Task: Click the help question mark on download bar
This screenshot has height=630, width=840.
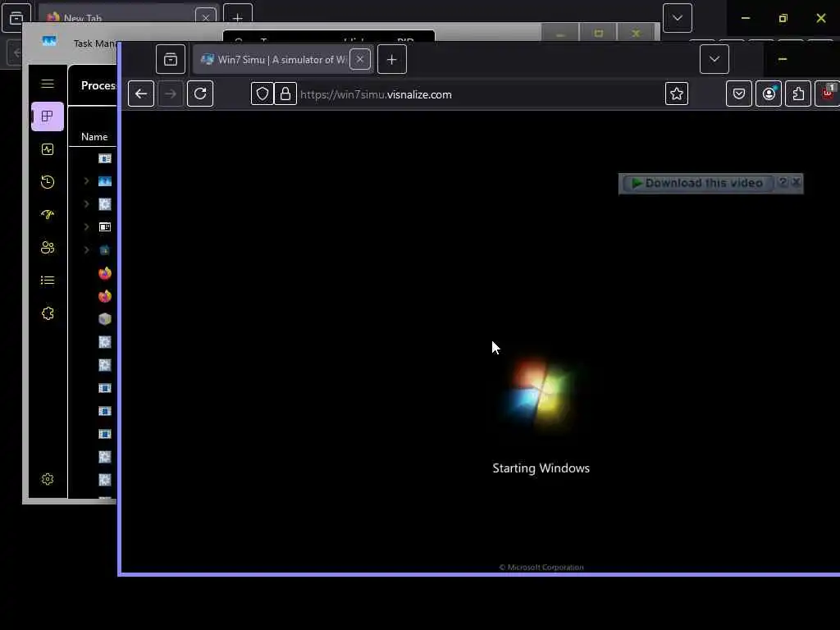Action: tap(783, 182)
